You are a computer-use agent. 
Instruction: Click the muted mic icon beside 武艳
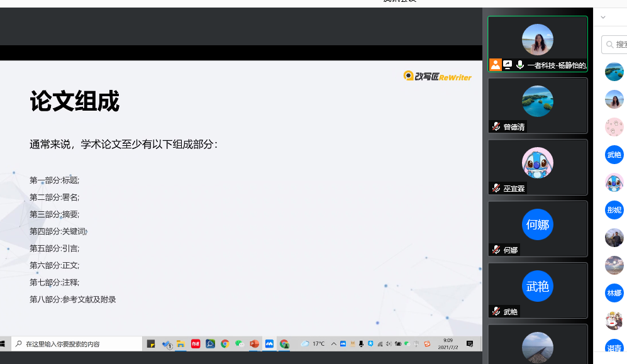(x=496, y=311)
